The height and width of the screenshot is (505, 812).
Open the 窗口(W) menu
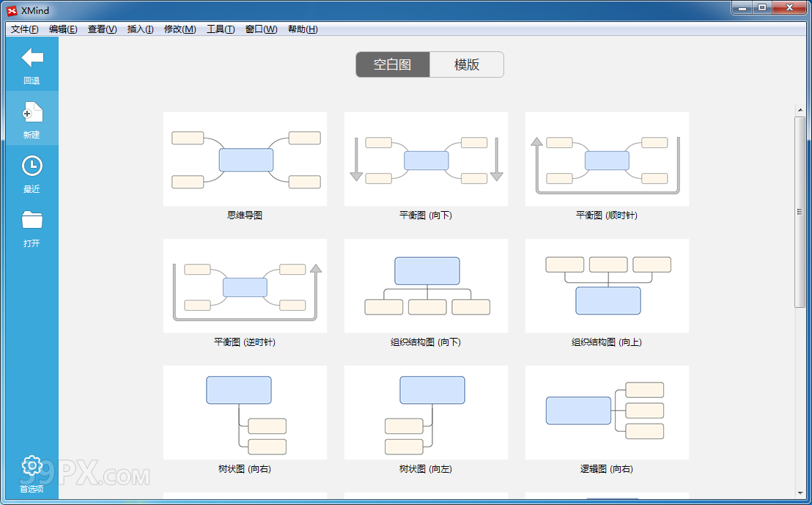click(261, 29)
